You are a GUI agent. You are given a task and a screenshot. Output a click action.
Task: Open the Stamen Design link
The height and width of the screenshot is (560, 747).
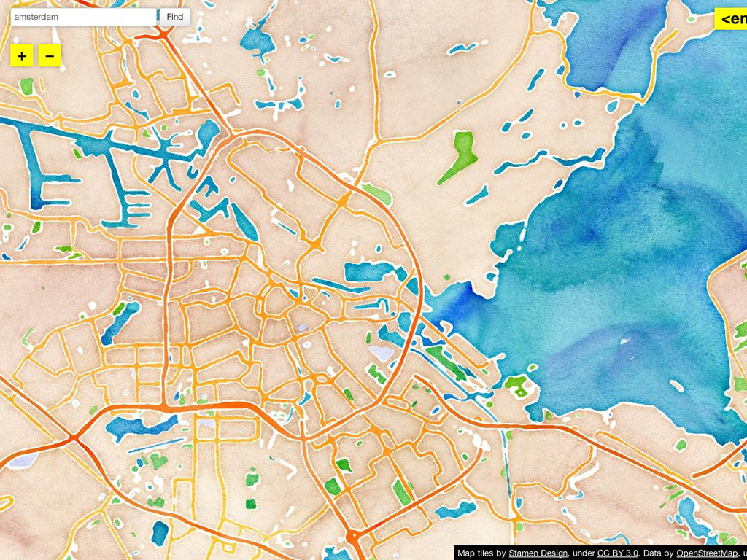coord(538,553)
